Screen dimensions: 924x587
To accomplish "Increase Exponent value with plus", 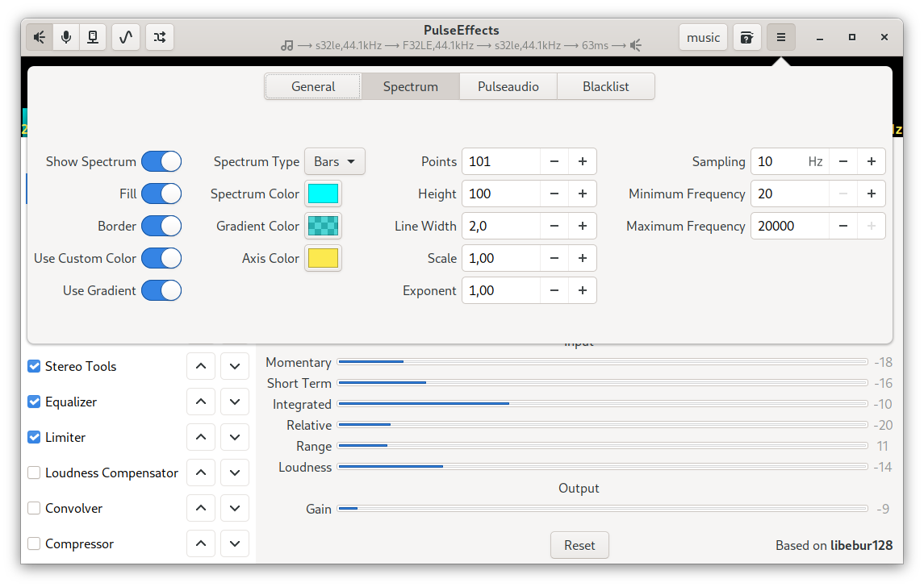I will tap(582, 290).
